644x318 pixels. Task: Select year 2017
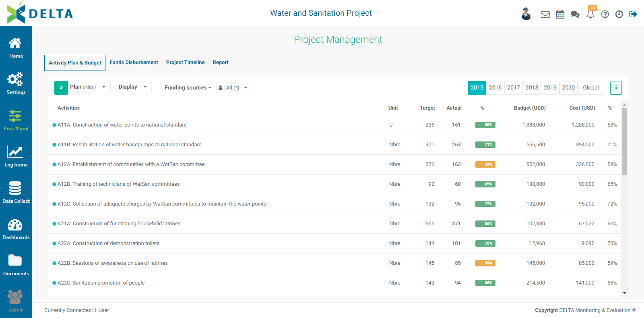pyautogui.click(x=514, y=87)
